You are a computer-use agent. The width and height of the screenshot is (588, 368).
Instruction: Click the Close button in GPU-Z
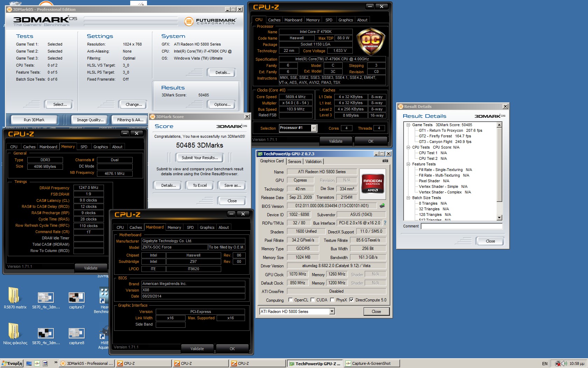tap(376, 312)
